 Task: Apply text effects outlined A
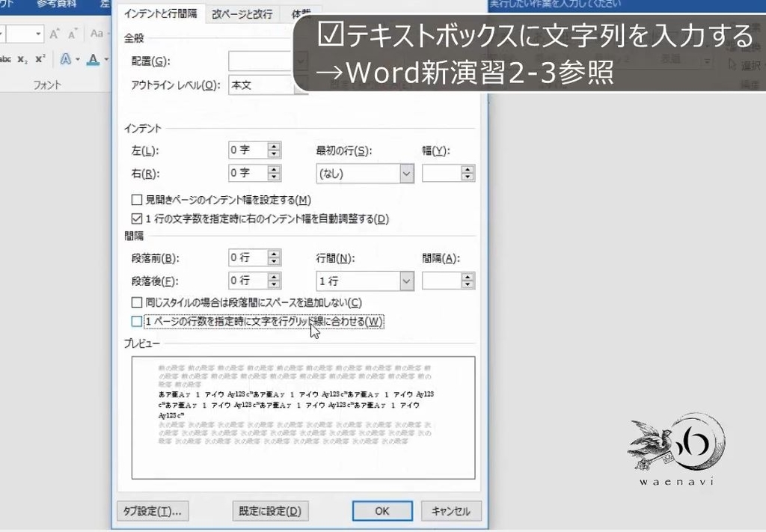(x=66, y=60)
